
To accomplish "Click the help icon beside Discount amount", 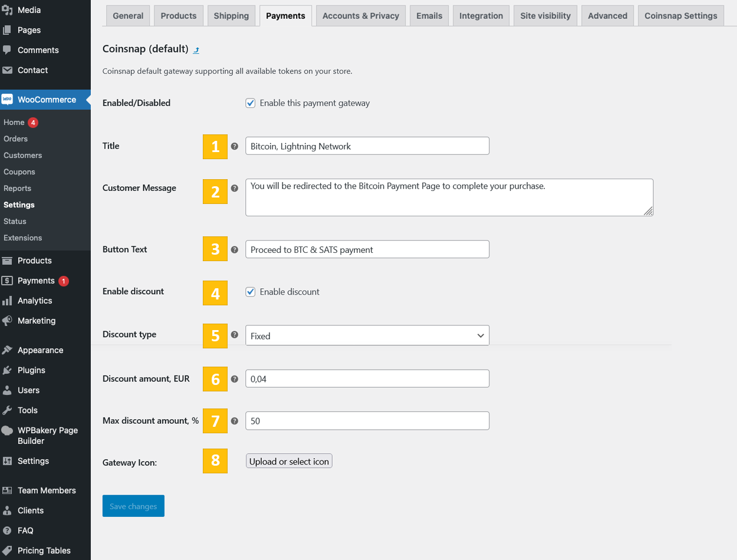I will pos(235,379).
